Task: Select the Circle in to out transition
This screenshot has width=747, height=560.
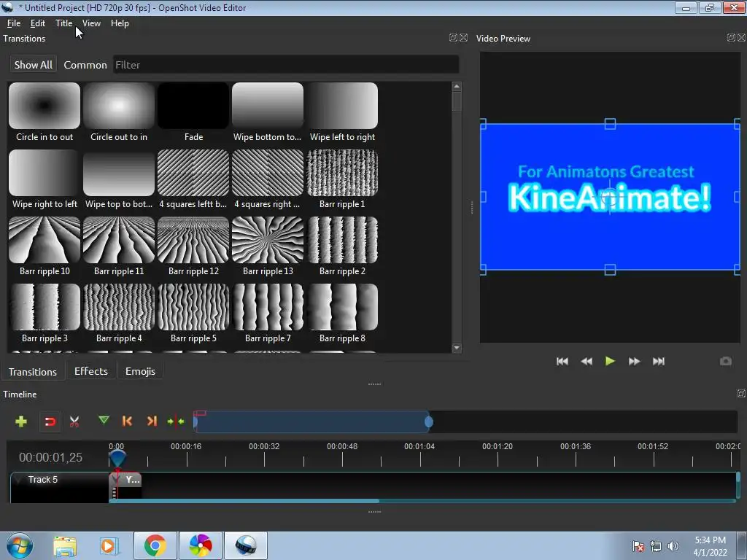Action: [44, 112]
